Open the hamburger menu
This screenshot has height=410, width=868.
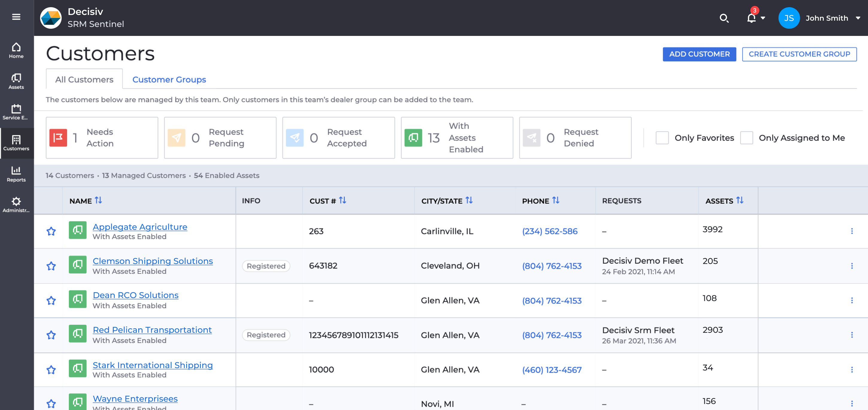click(16, 17)
